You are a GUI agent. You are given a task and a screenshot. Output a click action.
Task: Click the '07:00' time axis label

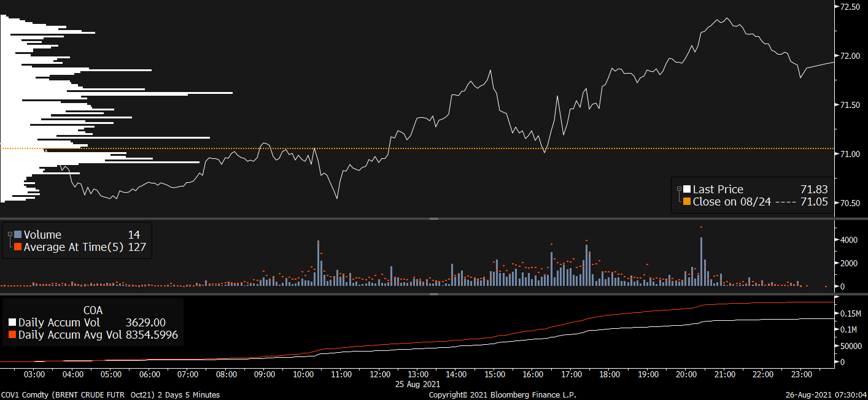tap(187, 374)
